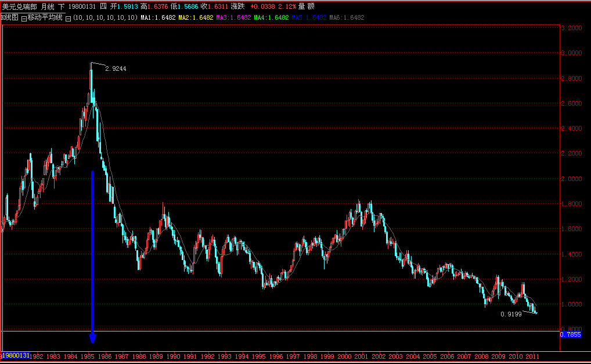Select the yellow MA2:1.6482 legend
The width and height of the screenshot is (591, 364).
click(x=196, y=18)
